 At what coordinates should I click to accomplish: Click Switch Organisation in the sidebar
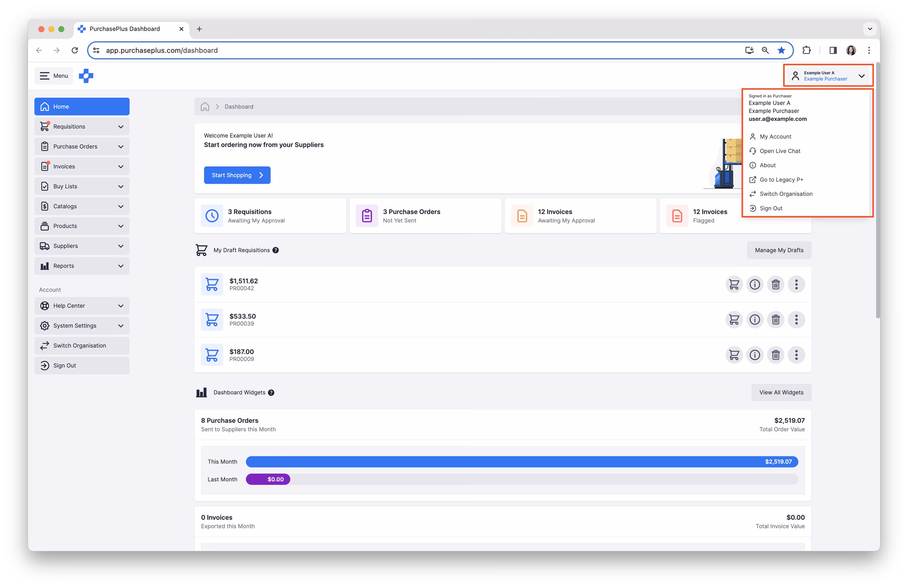coord(82,345)
